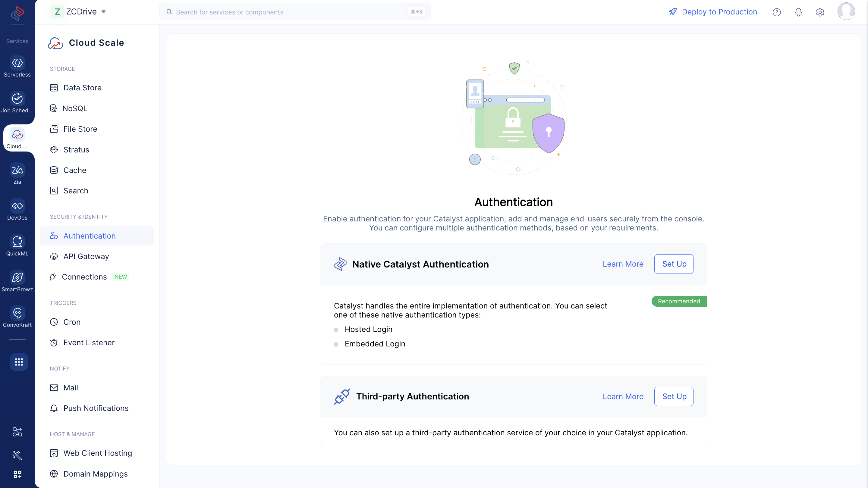Open Web Client Hosting

coord(97,453)
